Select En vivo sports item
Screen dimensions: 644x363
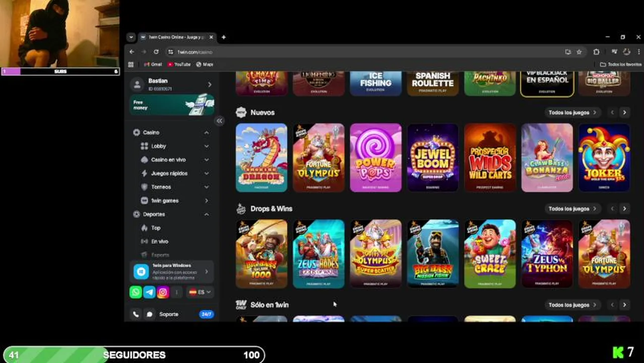point(160,241)
